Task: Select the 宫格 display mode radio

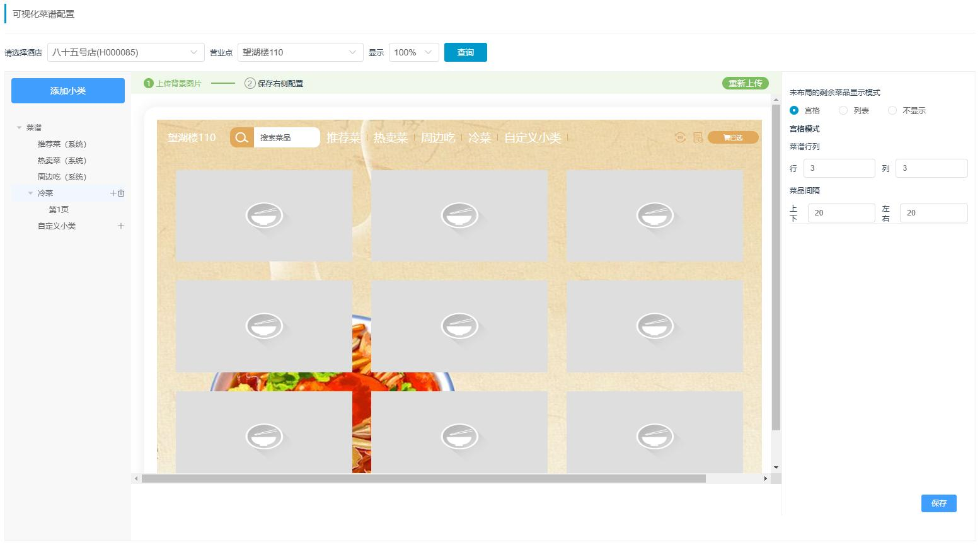Action: pos(794,110)
